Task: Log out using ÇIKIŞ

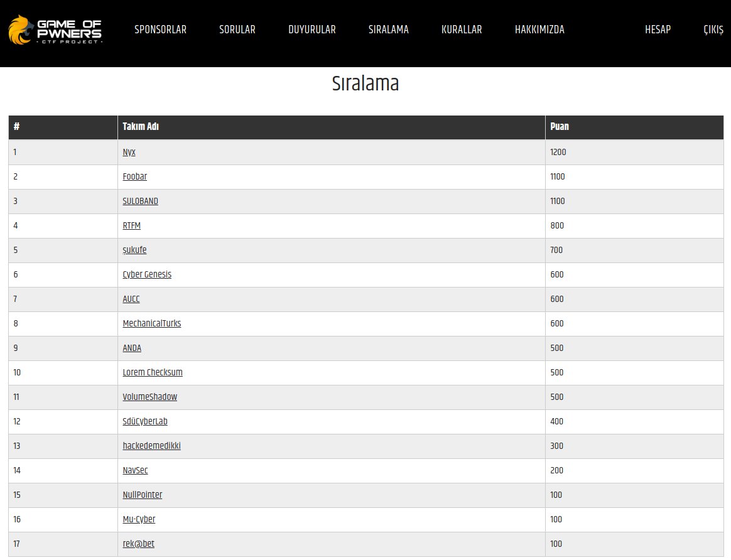Action: (x=713, y=30)
